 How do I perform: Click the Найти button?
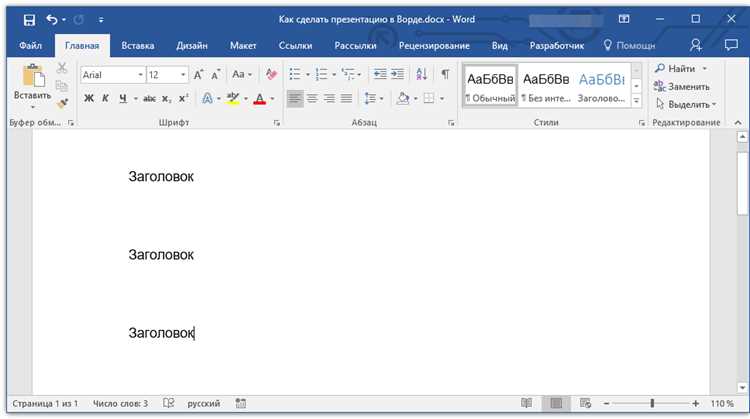[675, 68]
